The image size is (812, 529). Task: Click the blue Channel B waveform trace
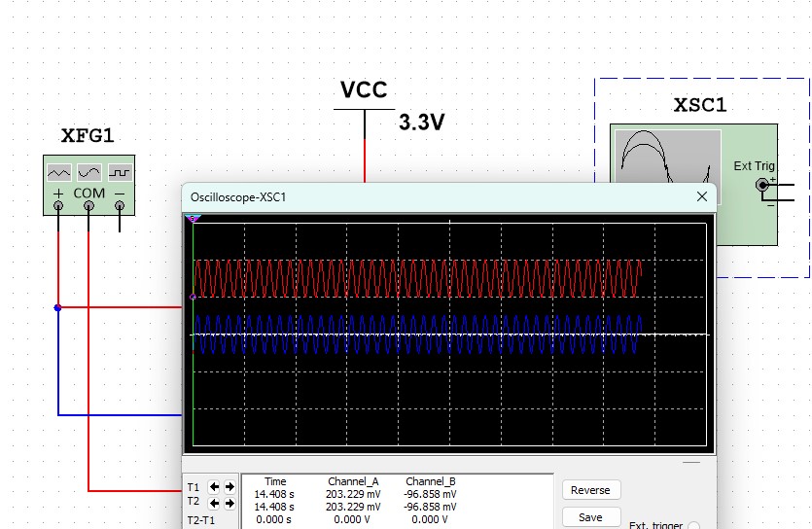point(417,335)
